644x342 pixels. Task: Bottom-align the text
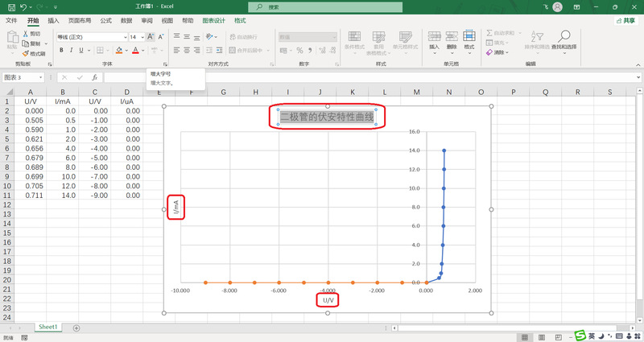pyautogui.click(x=197, y=36)
